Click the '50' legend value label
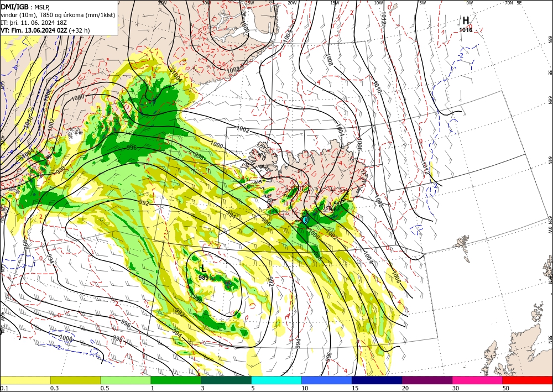The image size is (553, 392). point(506,388)
